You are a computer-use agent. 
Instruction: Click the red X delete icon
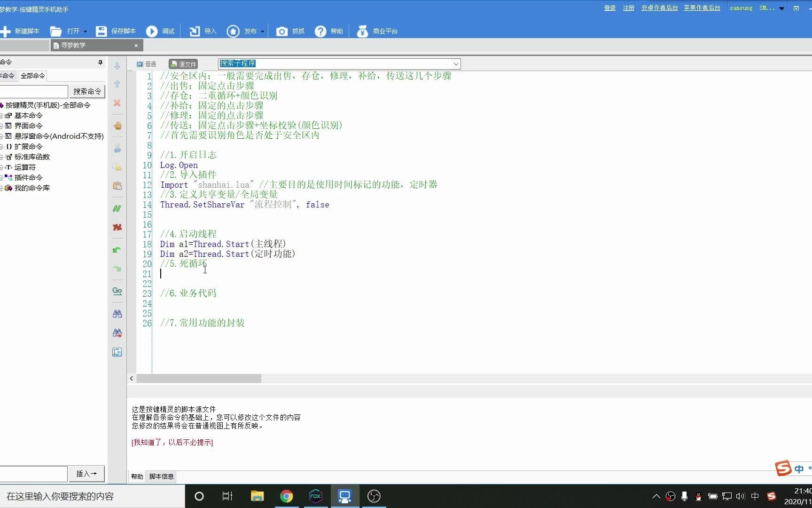point(117,103)
